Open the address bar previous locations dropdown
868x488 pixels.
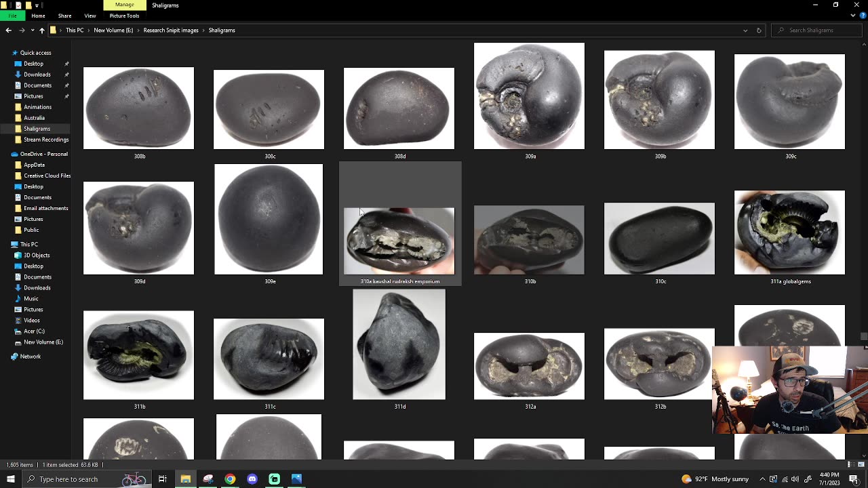point(745,30)
